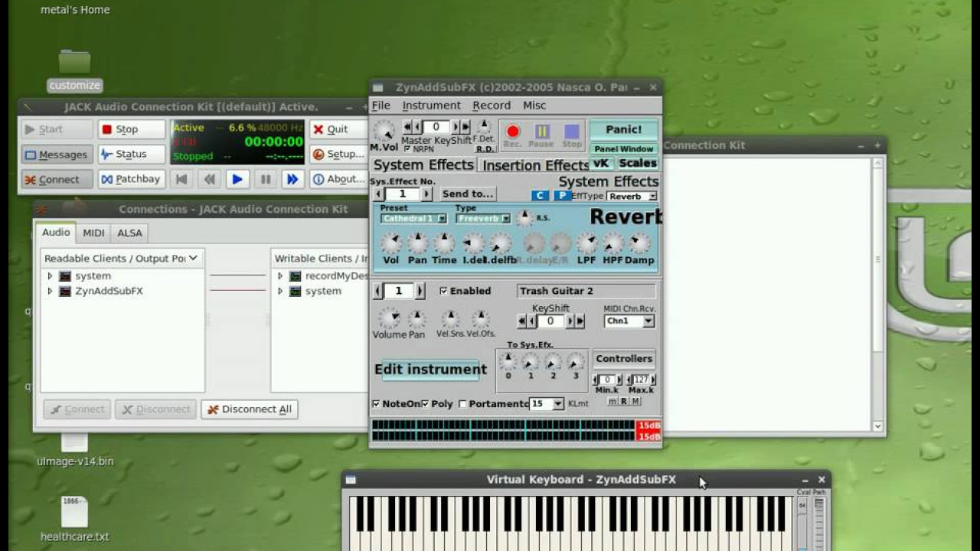
Task: Select the uImage-v14.bin desktop file
Action: 75,450
